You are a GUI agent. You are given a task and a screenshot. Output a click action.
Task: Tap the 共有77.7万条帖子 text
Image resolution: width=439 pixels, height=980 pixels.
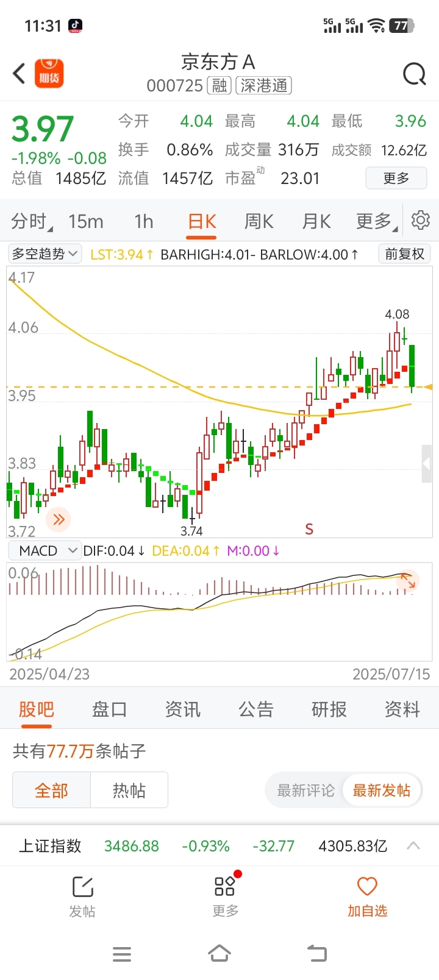coord(79,751)
